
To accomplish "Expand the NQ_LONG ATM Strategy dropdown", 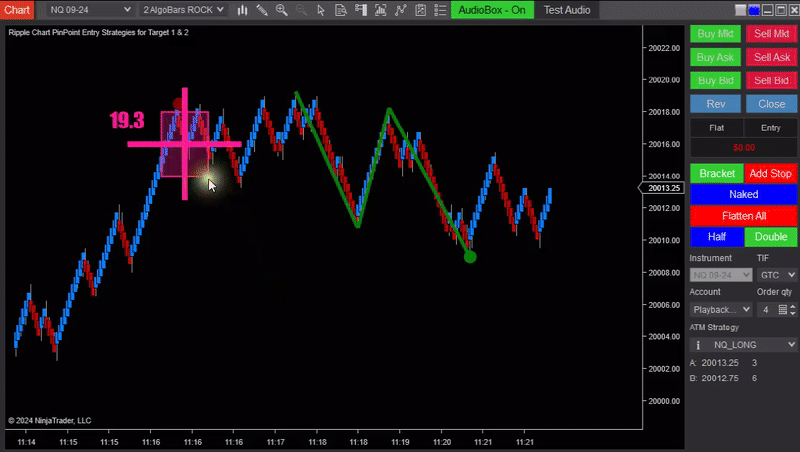I will click(754, 344).
